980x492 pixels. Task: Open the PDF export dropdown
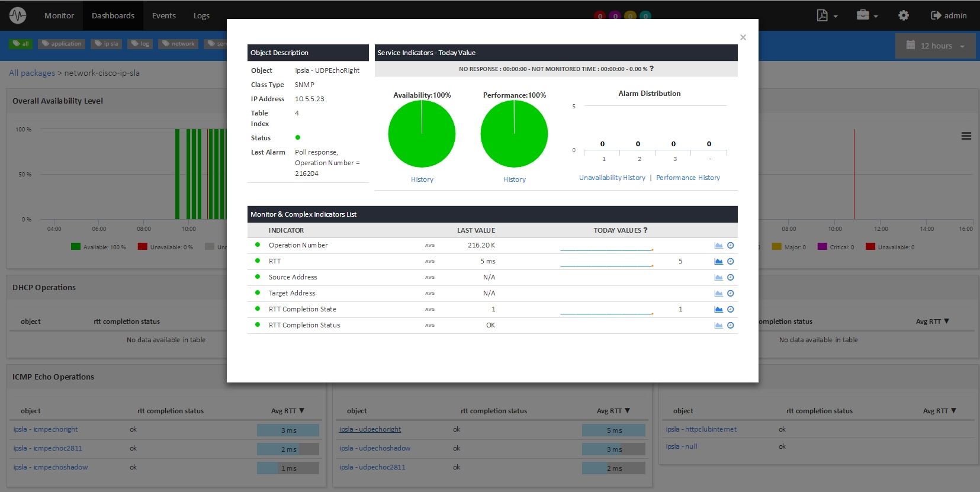pos(827,15)
